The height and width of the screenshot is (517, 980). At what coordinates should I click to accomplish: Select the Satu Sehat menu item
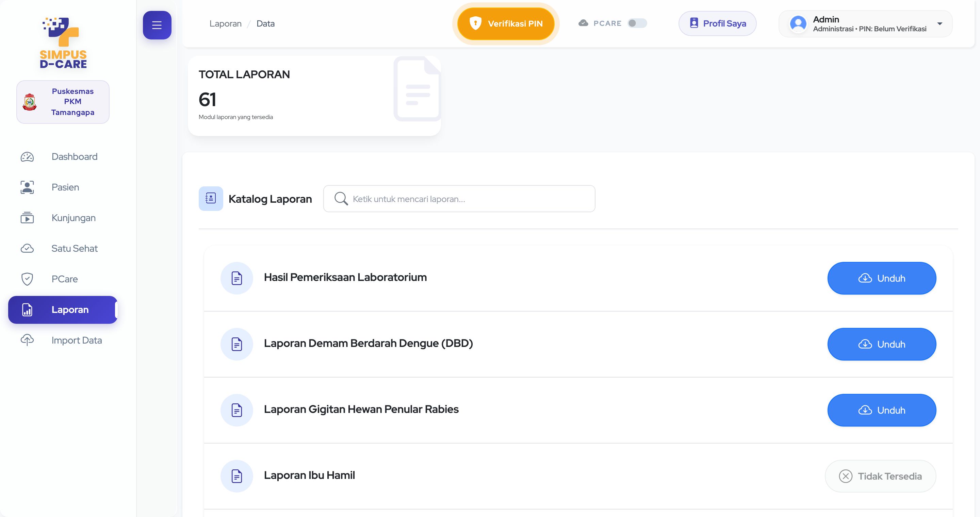click(x=63, y=249)
